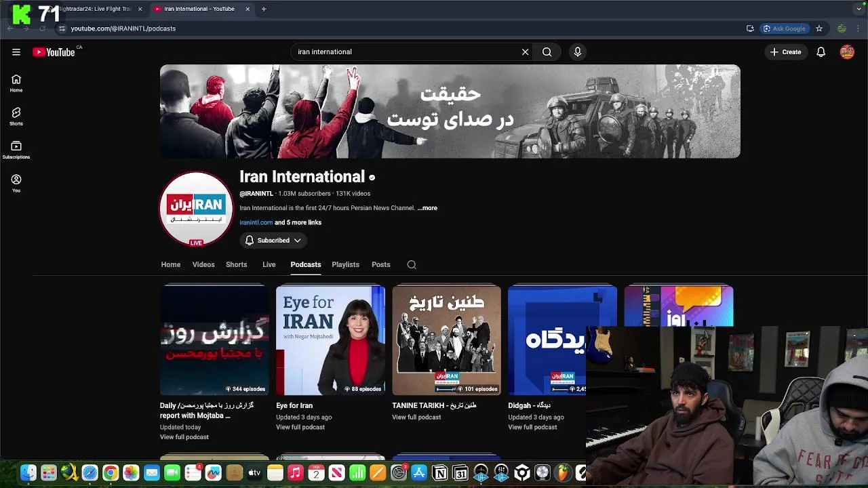Close the Flightradar24 tab
The width and height of the screenshot is (868, 488).
pyautogui.click(x=140, y=9)
